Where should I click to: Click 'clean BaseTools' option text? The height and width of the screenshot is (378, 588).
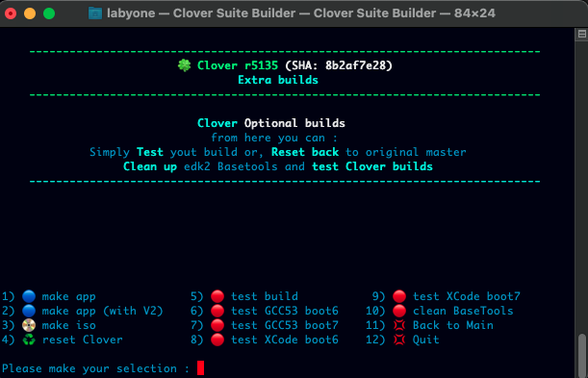464,311
